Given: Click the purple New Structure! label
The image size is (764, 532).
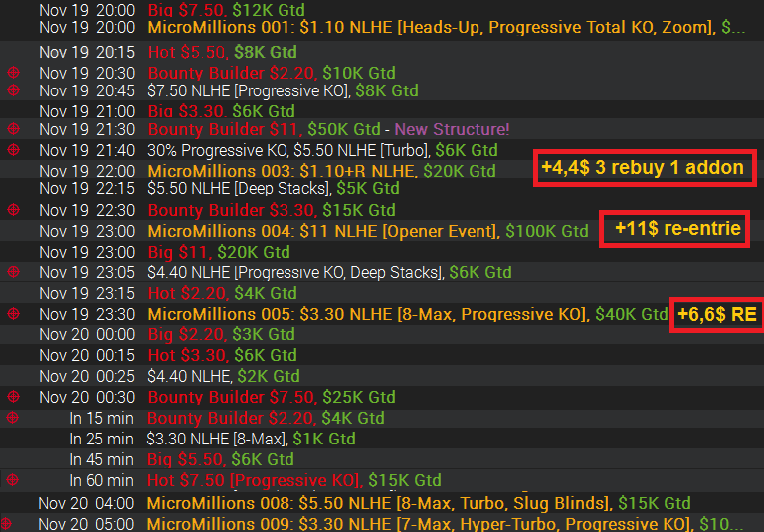Looking at the screenshot, I should pyautogui.click(x=452, y=129).
